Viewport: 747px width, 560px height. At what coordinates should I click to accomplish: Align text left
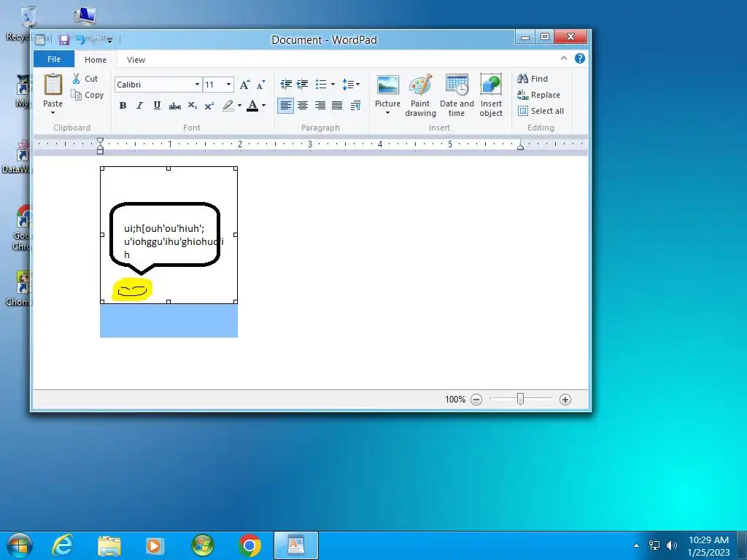[x=285, y=106]
